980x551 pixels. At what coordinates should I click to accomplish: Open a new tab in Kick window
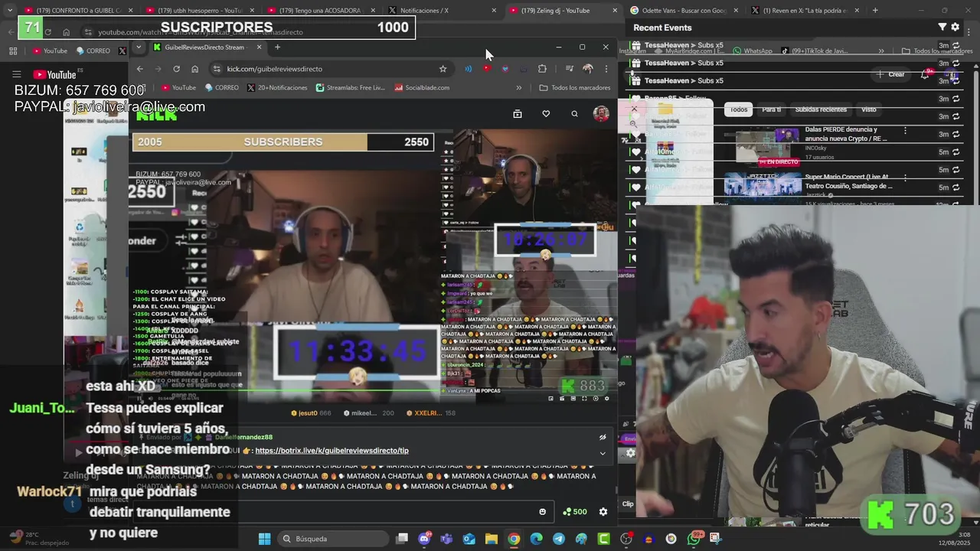pyautogui.click(x=277, y=47)
